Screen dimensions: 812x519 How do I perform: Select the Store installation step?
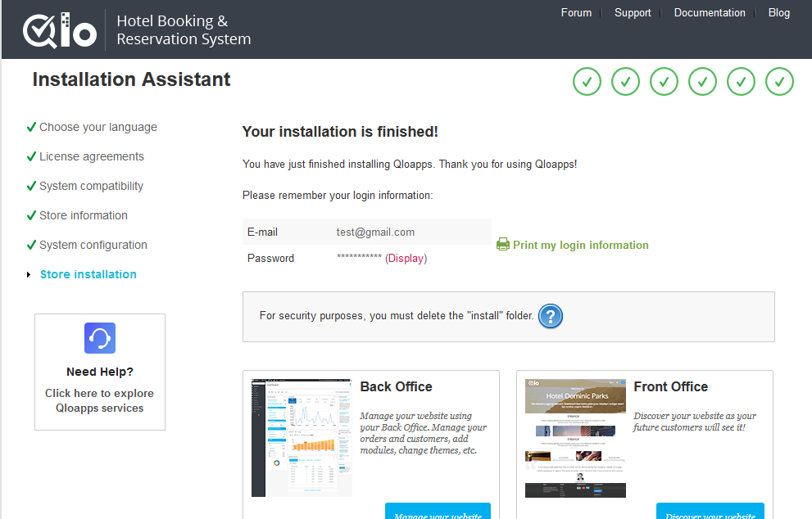88,274
